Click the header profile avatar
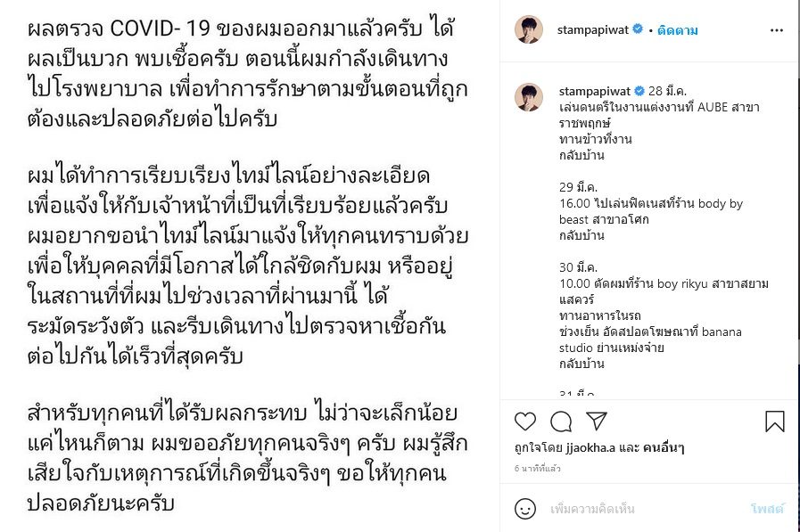Viewport: 800px width, 532px height. 529,29
